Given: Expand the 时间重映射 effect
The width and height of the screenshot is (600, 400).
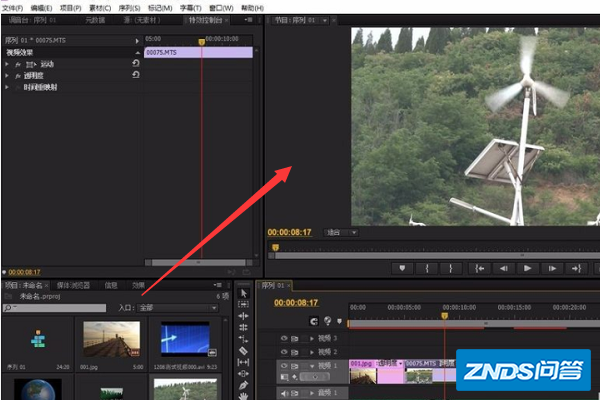Looking at the screenshot, I should click(x=7, y=87).
